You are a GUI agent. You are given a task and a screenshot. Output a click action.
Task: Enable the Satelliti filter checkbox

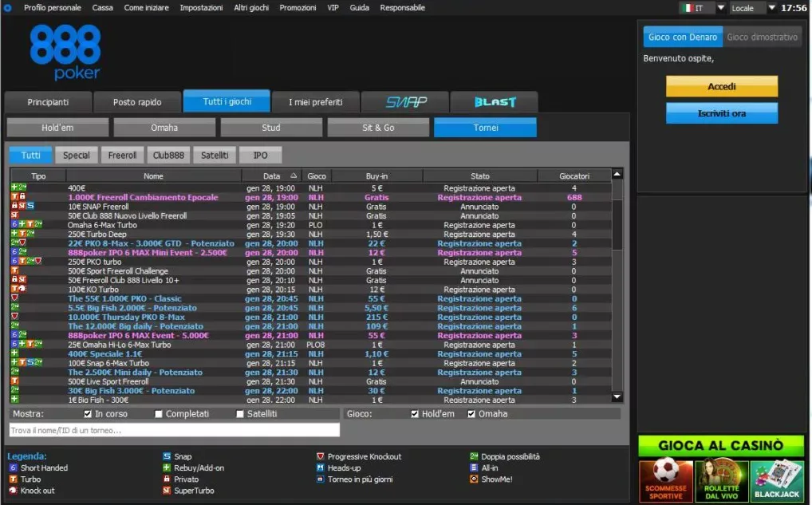pyautogui.click(x=240, y=414)
